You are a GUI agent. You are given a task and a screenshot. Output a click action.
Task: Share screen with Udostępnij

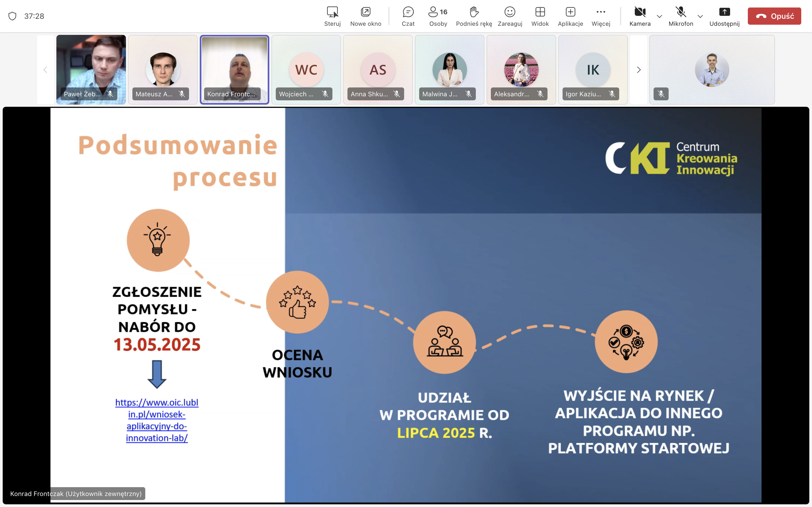click(x=724, y=16)
